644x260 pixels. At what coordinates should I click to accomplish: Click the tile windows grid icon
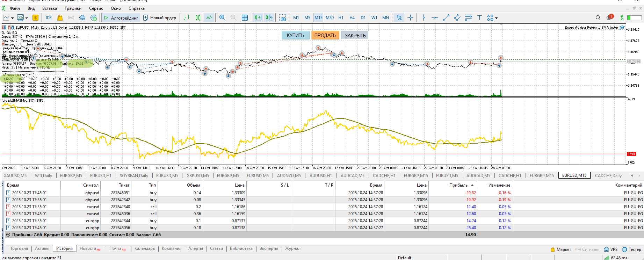[245, 18]
